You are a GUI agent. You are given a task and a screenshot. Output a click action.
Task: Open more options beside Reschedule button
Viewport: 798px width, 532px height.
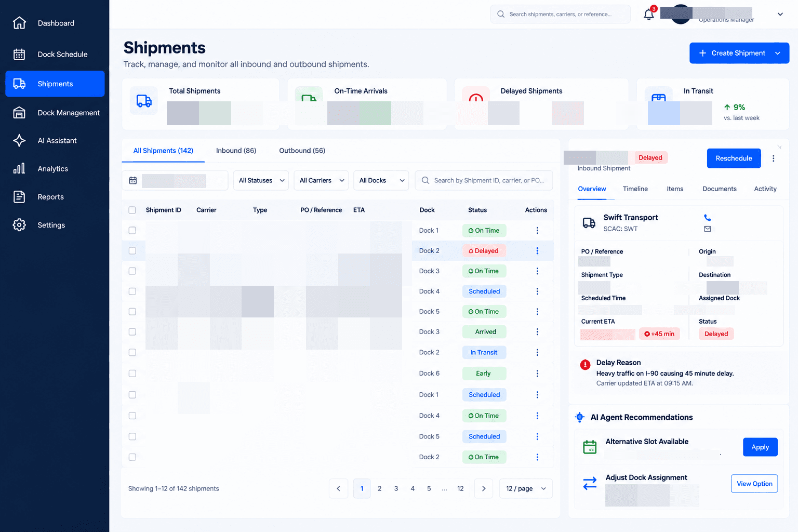[773, 158]
